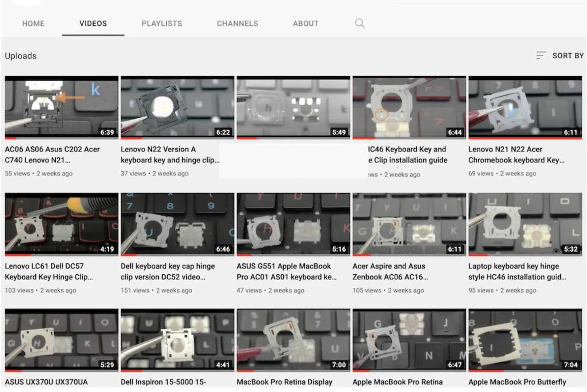
Task: Go to the ABOUT tab
Action: click(305, 24)
